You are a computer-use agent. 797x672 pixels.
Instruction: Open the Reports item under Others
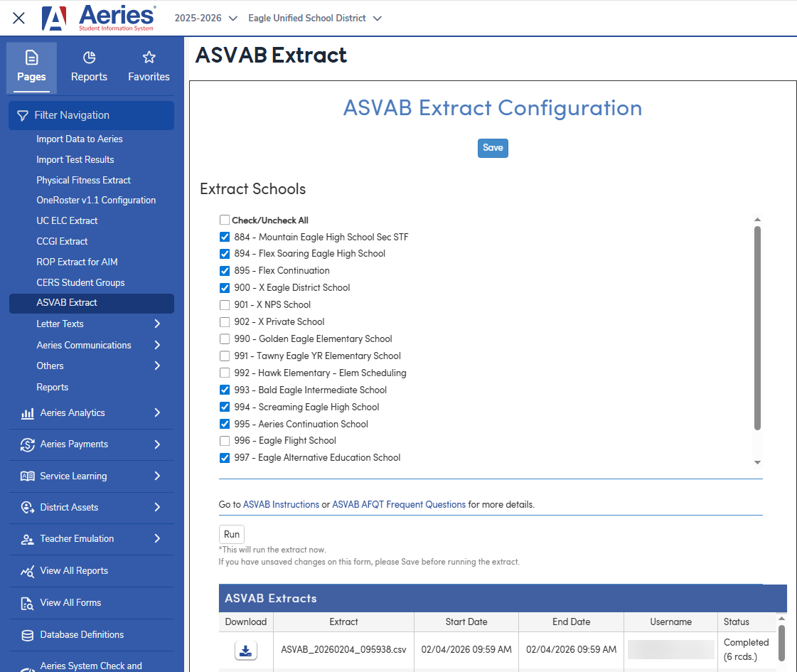coord(53,388)
